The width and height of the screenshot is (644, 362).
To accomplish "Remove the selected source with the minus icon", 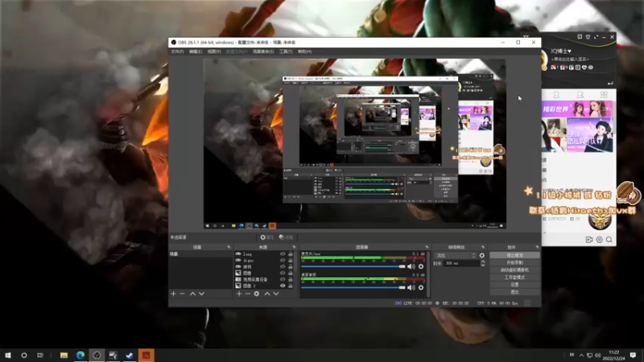I will pos(248,294).
